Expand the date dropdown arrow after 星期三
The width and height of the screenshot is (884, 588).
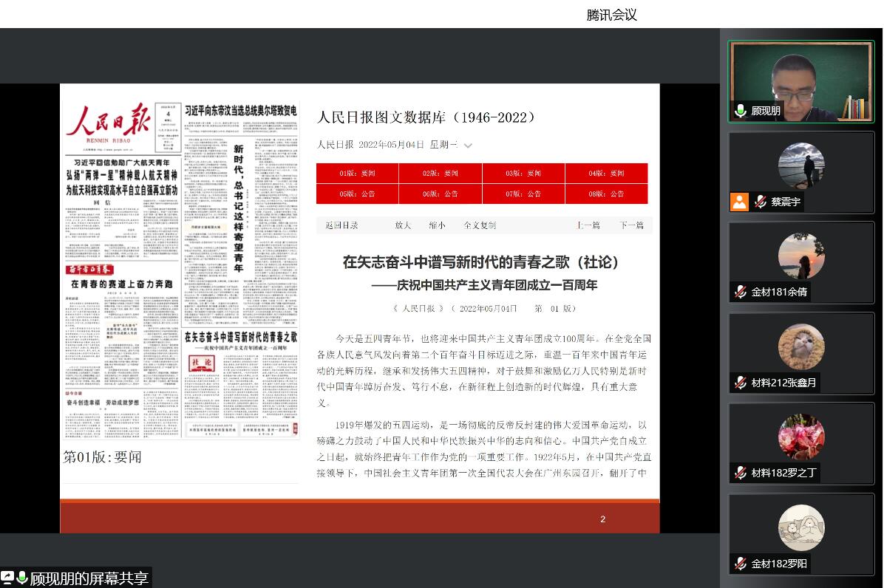pyautogui.click(x=468, y=146)
